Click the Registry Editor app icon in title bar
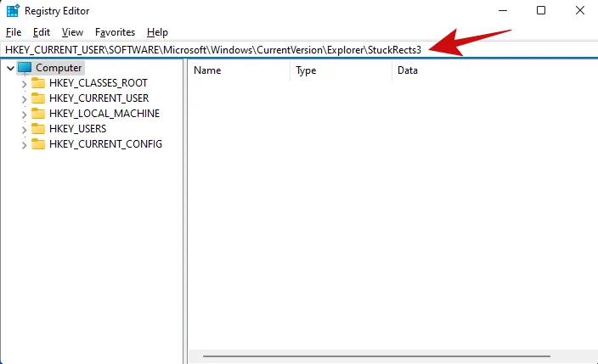 pos(13,11)
